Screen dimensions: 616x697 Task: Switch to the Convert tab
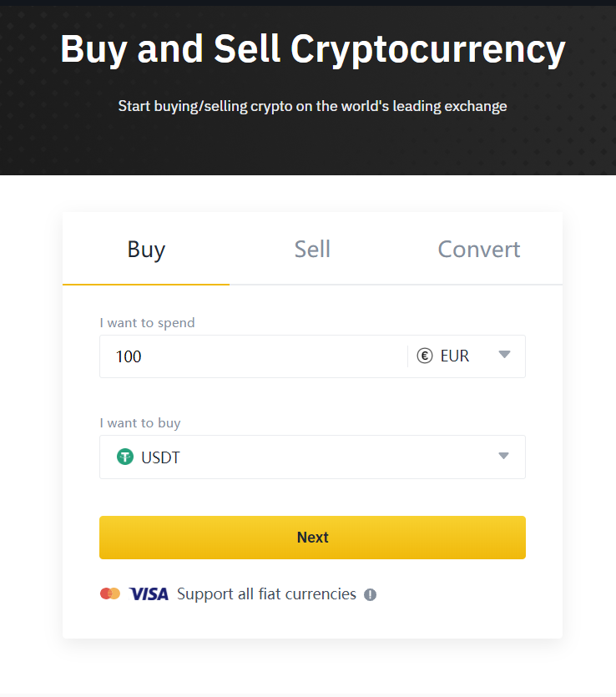479,249
